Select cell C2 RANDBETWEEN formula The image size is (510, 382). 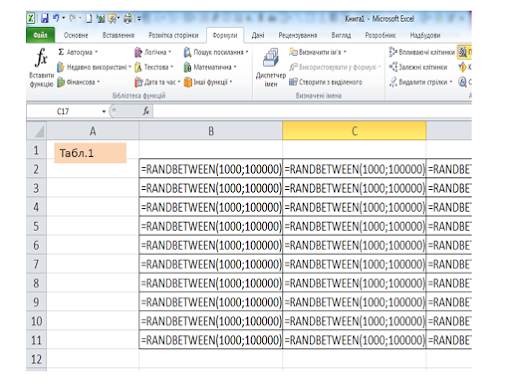[354, 169]
